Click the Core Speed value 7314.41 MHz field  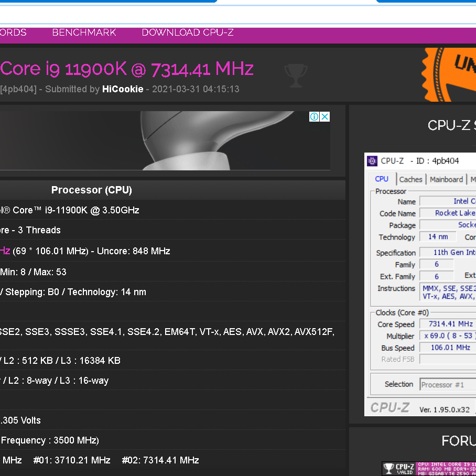[x=448, y=324]
